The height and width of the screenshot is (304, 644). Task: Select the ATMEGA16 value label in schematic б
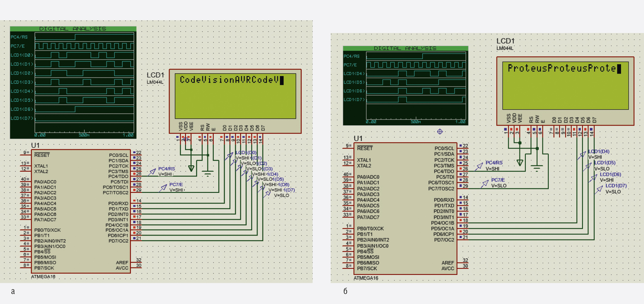[366, 278]
